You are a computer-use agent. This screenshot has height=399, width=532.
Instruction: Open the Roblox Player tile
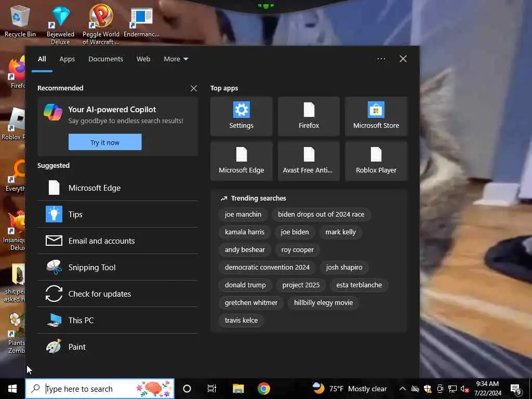click(x=376, y=161)
